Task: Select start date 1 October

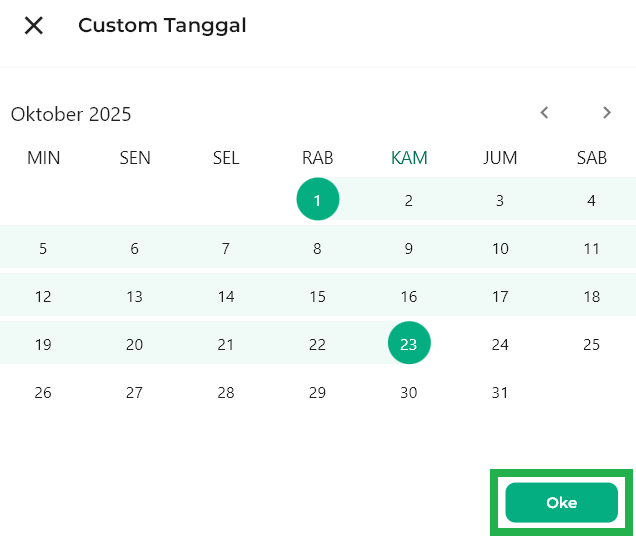Action: [x=318, y=200]
